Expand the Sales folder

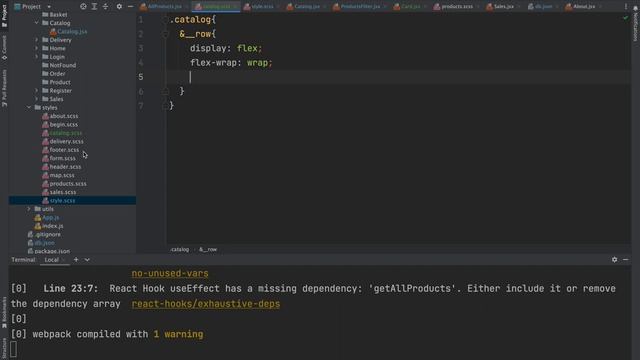(x=37, y=99)
